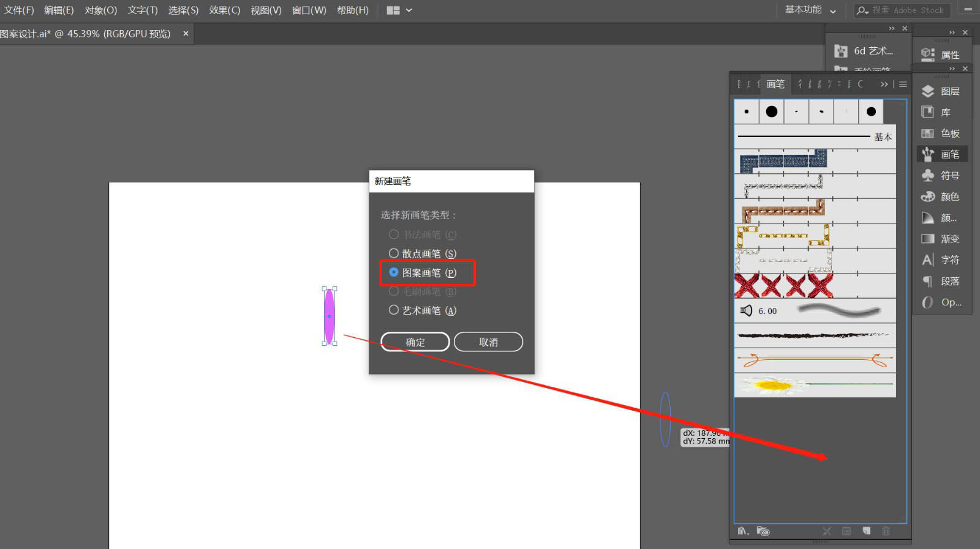This screenshot has height=549, width=980.
Task: Open the 窗口(W) menu
Action: pos(309,10)
